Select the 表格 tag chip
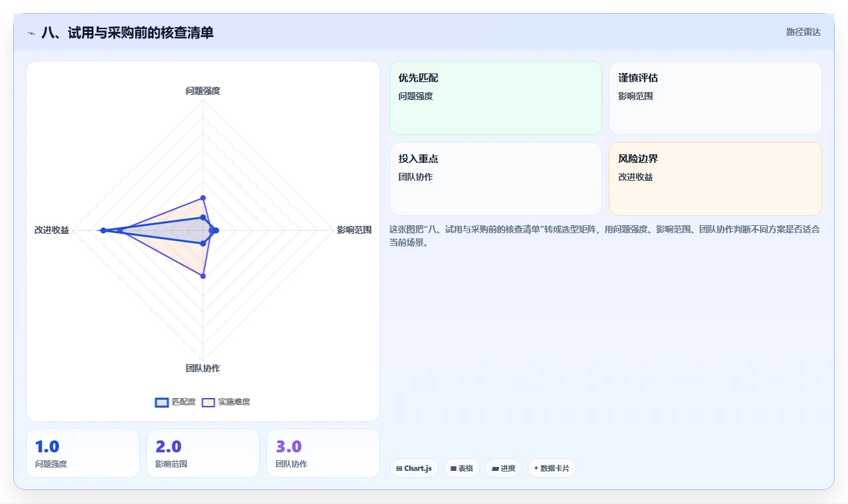Image resolution: width=848 pixels, height=504 pixels. [462, 468]
